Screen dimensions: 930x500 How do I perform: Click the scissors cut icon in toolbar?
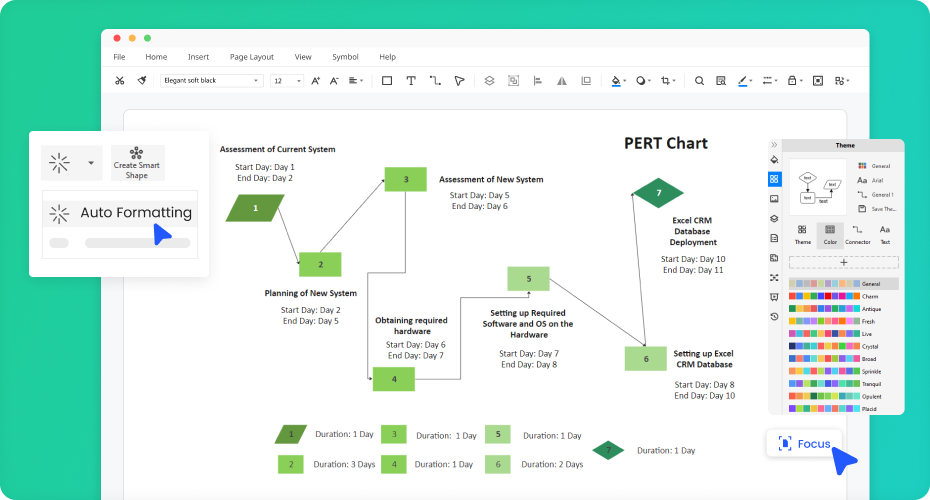(120, 80)
